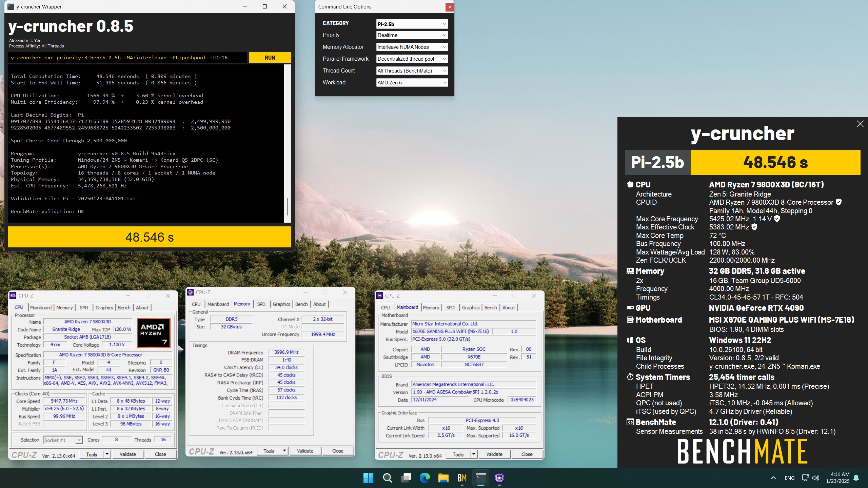Viewport: 868px width, 488px height.
Task: Click the Max Effective Clock verified shield
Action: click(754, 227)
